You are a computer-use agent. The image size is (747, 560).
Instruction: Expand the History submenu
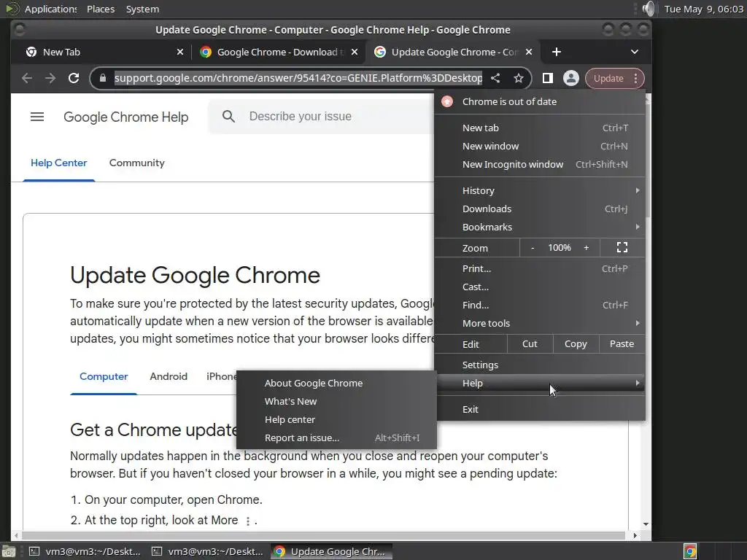click(x=541, y=190)
